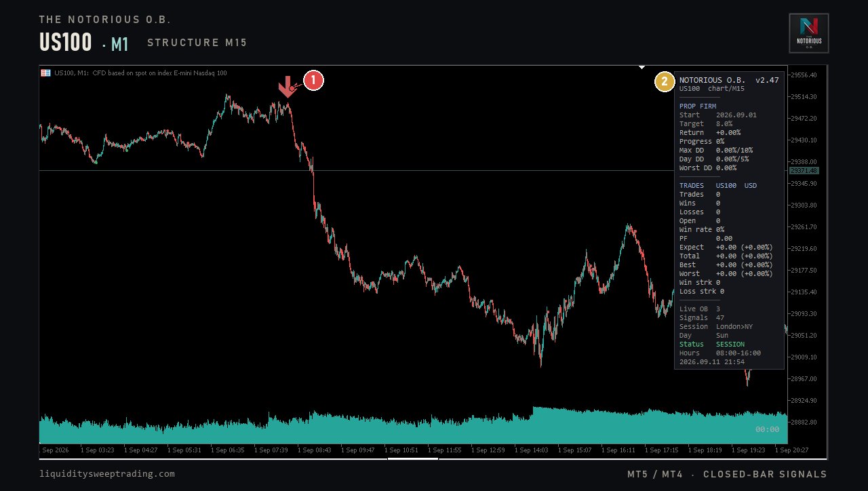Click the Open '0' row
868x491 pixels.
click(x=700, y=221)
